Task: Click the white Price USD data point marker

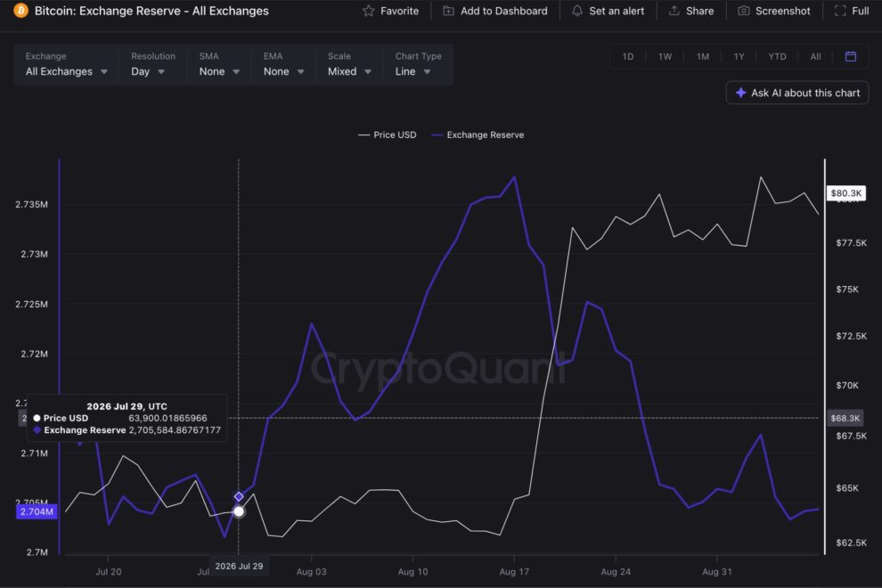Action: [x=239, y=511]
